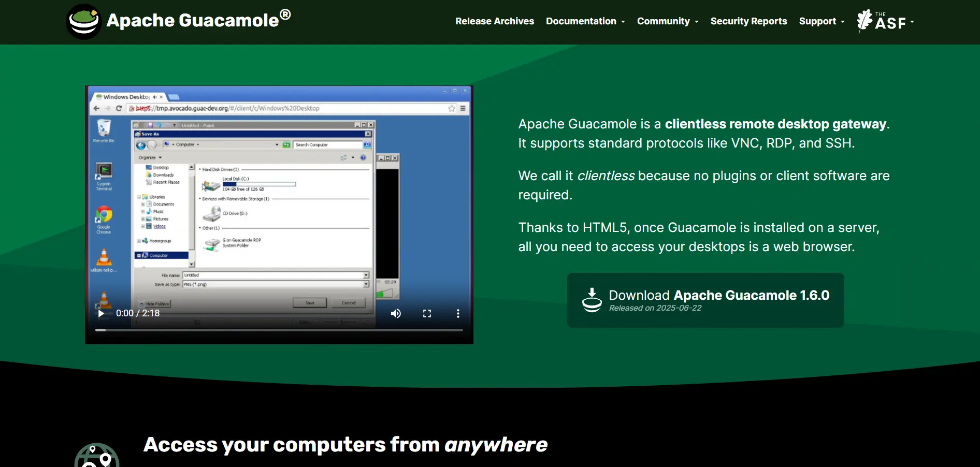
Task: Click the globe location icon below
Action: (97, 456)
